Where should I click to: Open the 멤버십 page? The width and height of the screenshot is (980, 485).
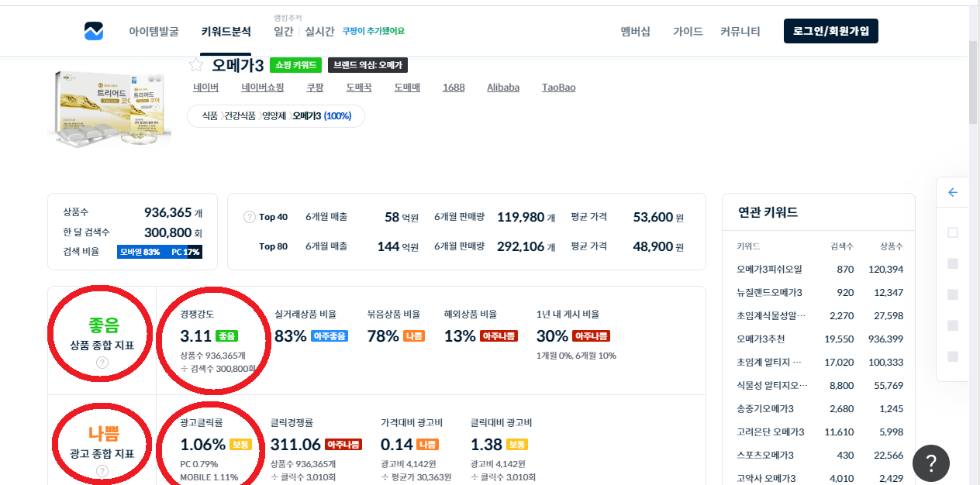[636, 32]
